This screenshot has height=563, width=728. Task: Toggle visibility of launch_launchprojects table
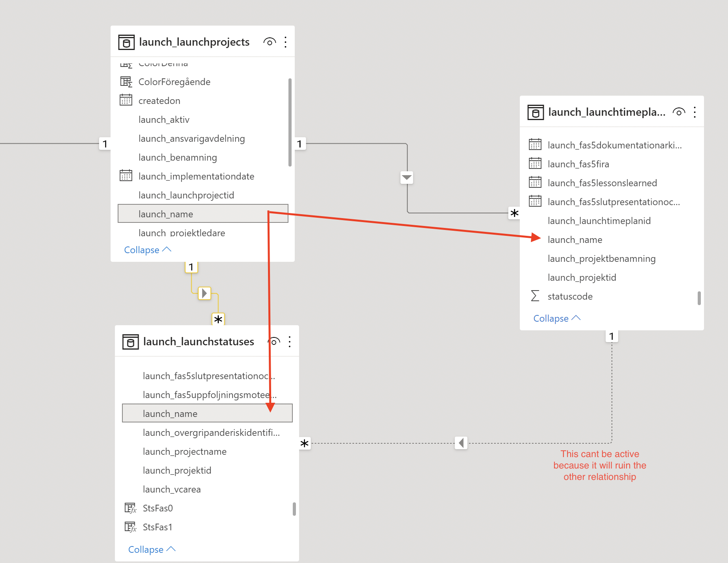(x=270, y=42)
